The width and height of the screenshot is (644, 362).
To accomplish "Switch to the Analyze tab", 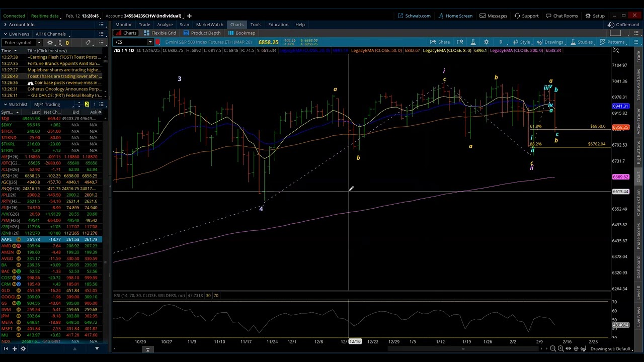I will point(165,25).
